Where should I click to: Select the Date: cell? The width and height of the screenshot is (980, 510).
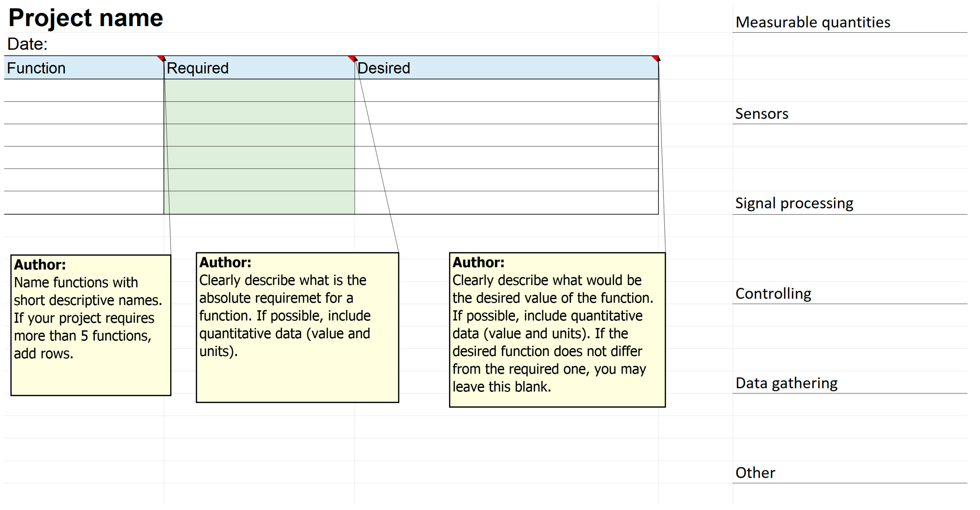click(x=27, y=44)
